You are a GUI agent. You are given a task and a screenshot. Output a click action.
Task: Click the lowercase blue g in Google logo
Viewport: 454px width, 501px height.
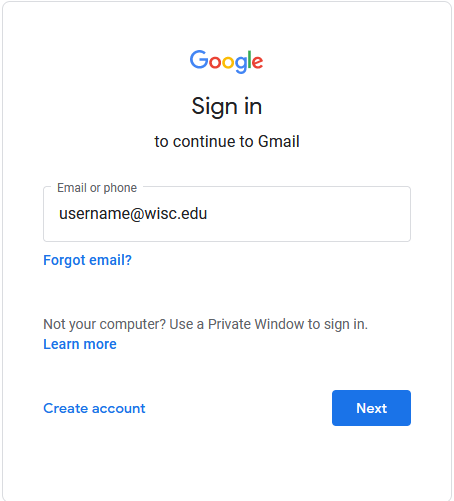(241, 64)
